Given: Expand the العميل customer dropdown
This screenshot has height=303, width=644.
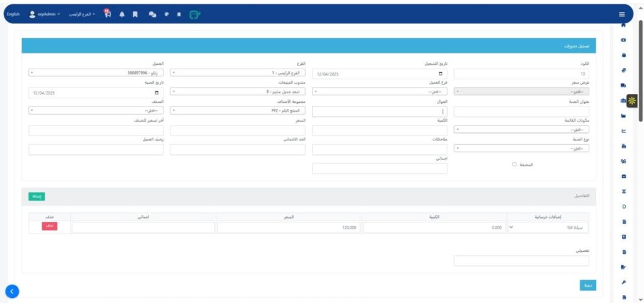Looking at the screenshot, I should 96,73.
